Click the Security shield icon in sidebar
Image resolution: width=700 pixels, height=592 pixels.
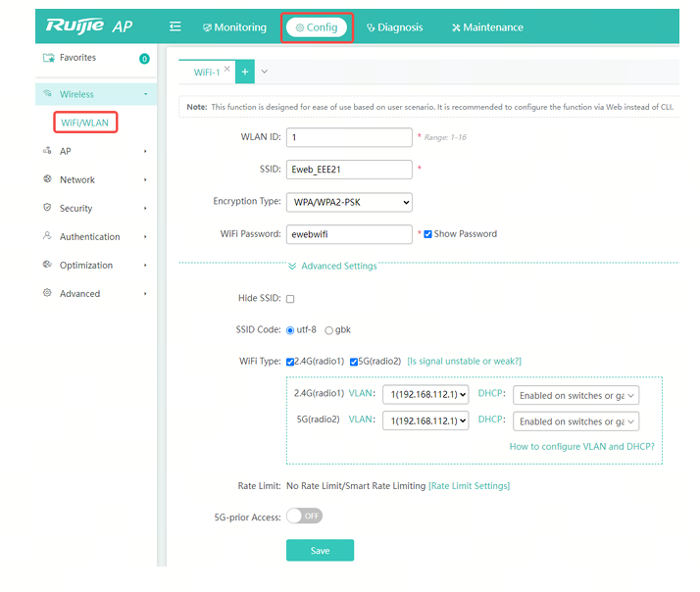48,208
